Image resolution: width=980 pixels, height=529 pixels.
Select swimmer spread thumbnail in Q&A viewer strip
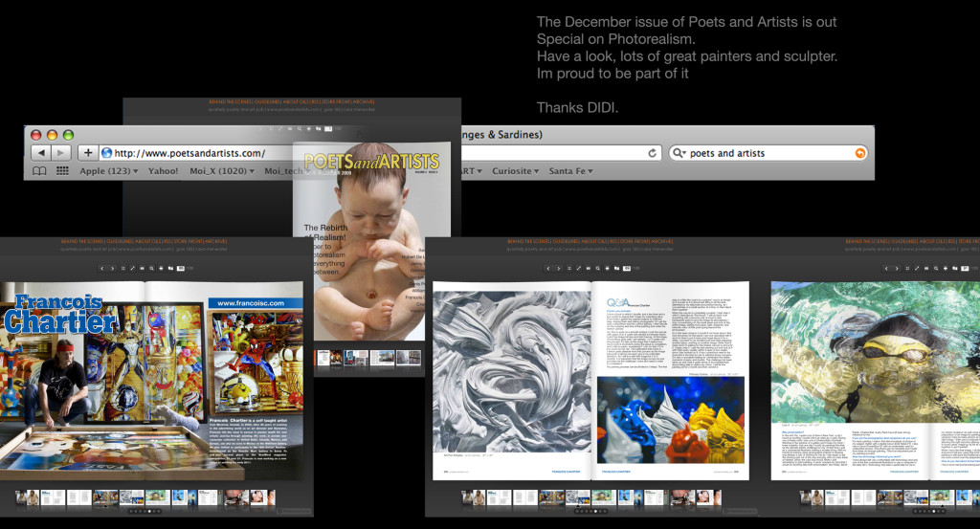click(605, 497)
